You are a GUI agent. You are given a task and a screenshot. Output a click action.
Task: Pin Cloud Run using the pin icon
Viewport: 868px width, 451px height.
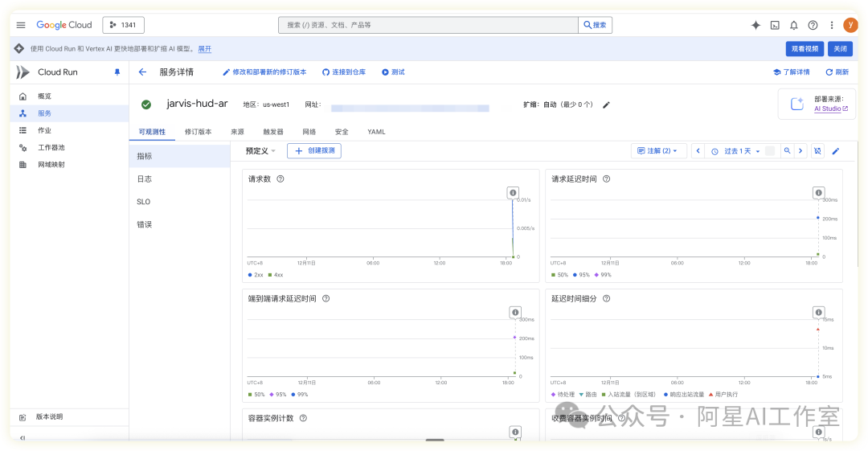pos(117,72)
